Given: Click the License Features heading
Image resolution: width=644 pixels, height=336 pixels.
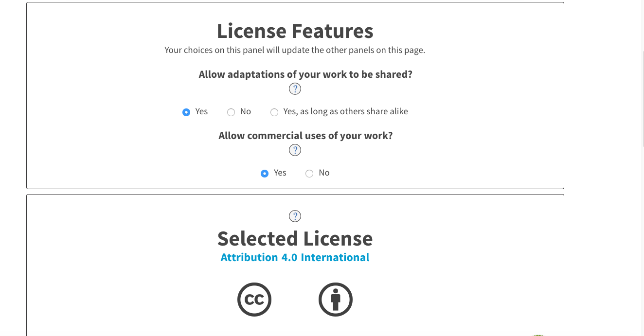Looking at the screenshot, I should click(x=295, y=31).
